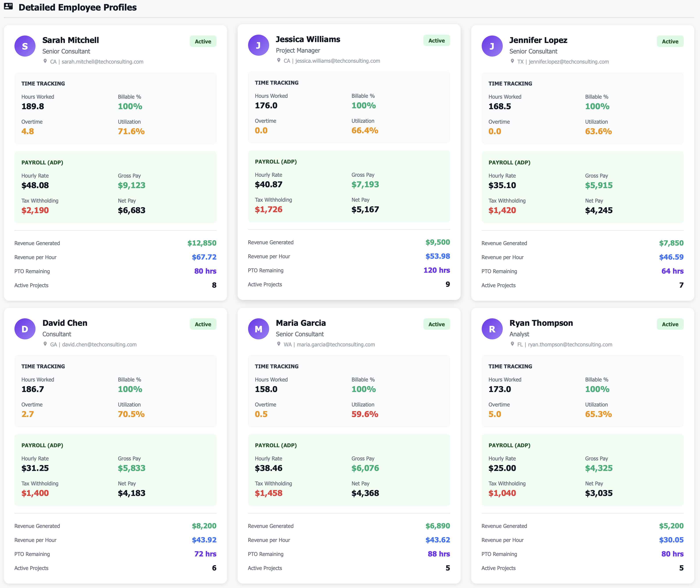Click the location pin next to Sarah Mitchell's email
This screenshot has height=588, width=700.
[46, 61]
